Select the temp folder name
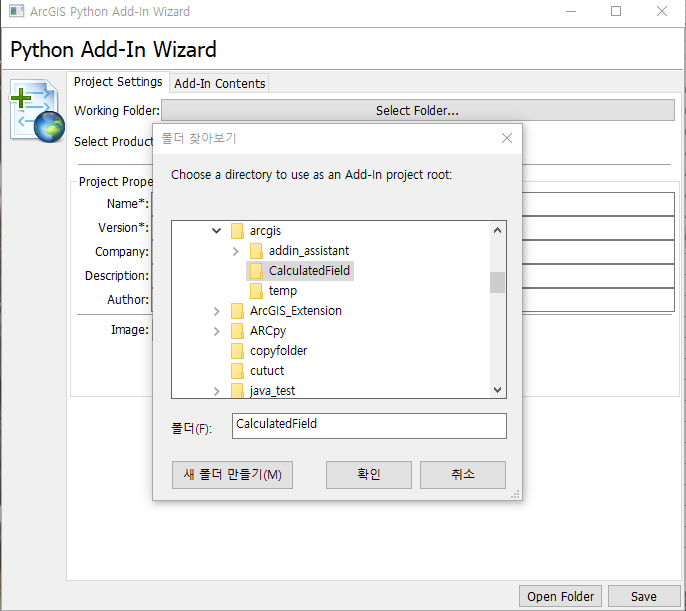 [x=283, y=290]
